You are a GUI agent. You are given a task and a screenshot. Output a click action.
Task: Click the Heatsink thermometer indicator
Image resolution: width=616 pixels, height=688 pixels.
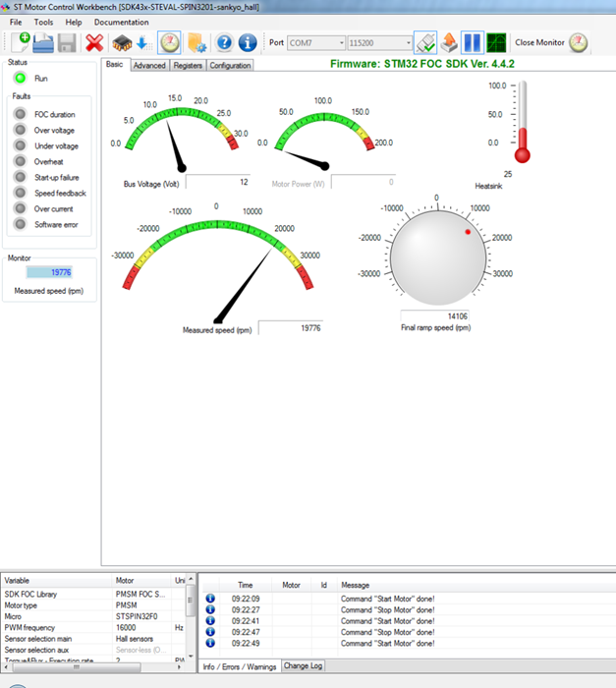pos(522,122)
